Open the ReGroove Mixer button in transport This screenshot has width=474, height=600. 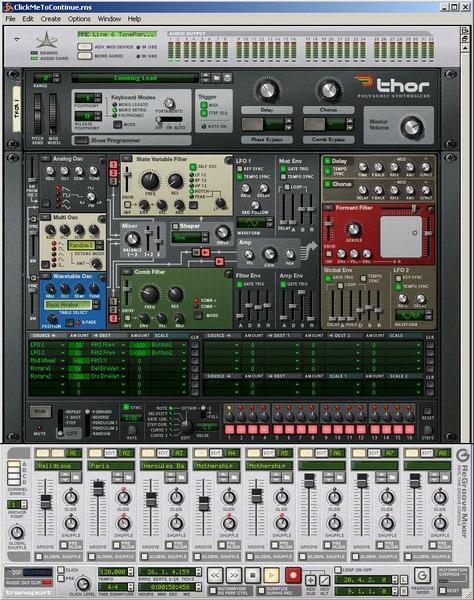(x=422, y=576)
